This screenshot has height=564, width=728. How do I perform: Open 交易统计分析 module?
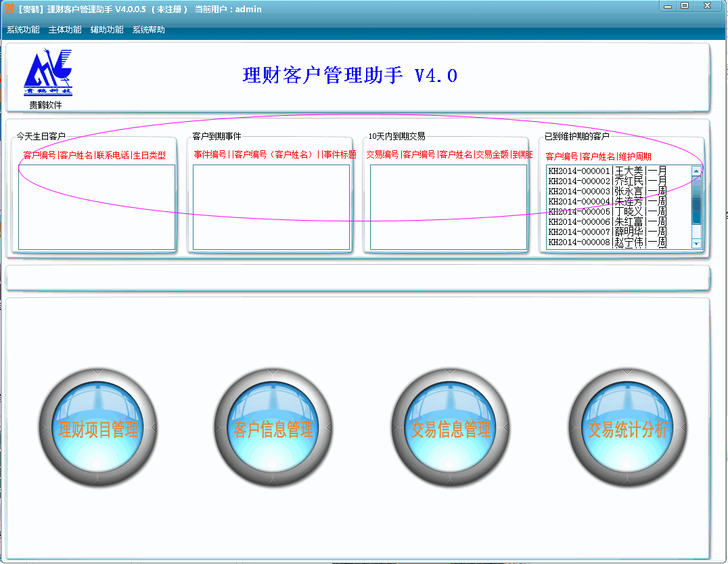point(628,428)
